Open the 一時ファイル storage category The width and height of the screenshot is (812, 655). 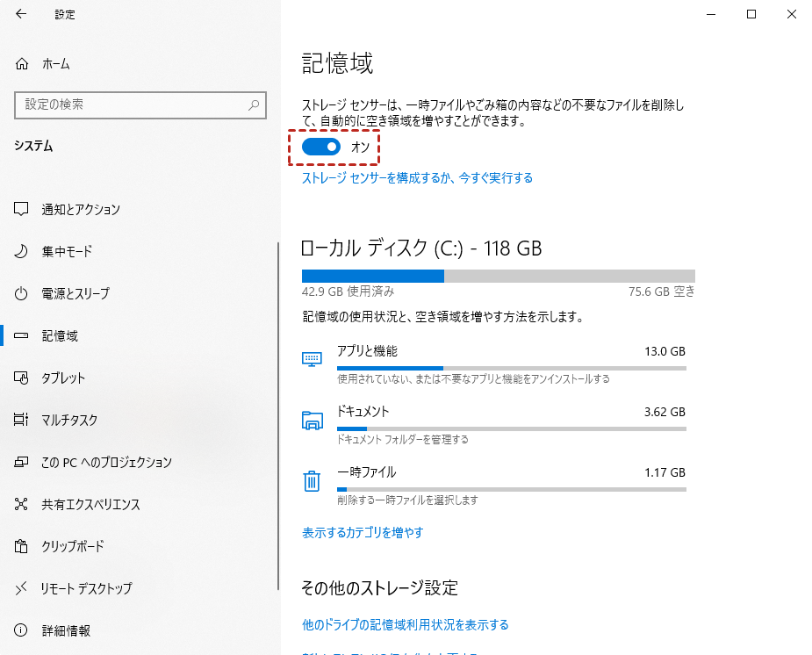point(494,486)
